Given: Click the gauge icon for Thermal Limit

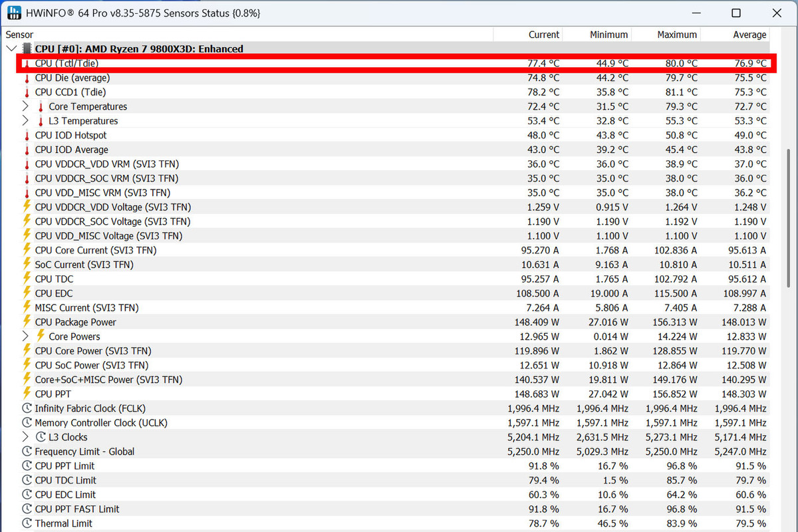Looking at the screenshot, I should pyautogui.click(x=27, y=523).
